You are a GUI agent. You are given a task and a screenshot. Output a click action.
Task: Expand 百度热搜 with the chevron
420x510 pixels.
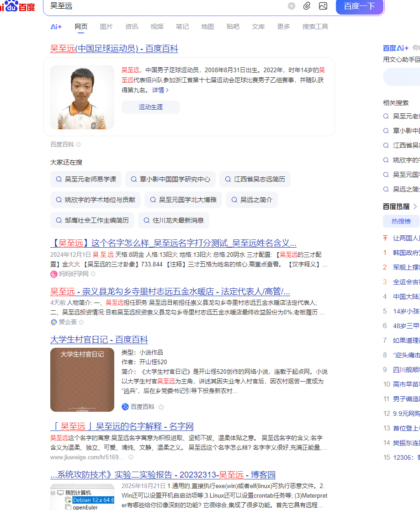pyautogui.click(x=415, y=207)
